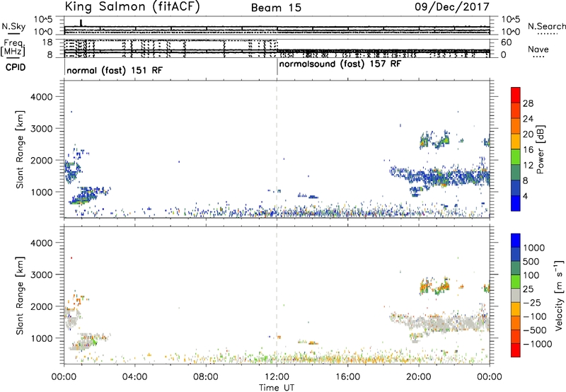Click the red top segment of Power colorbar
This screenshot has height=392, width=566.
coord(516,95)
